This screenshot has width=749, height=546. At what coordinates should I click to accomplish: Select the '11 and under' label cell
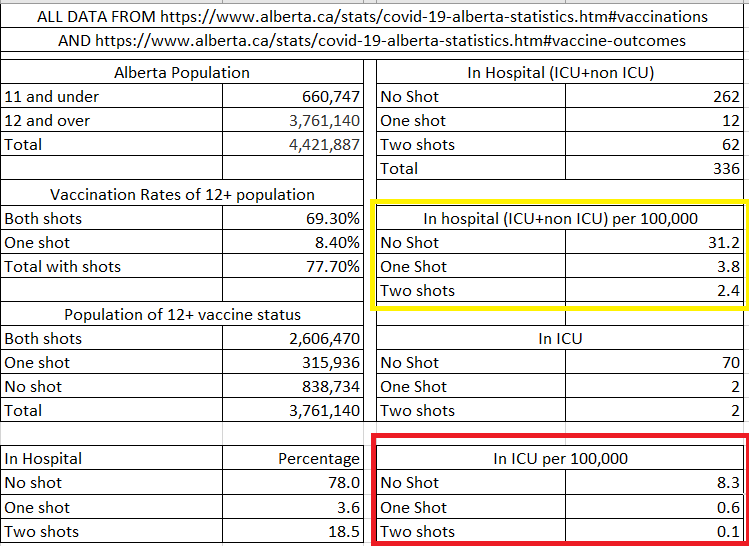[x=112, y=96]
